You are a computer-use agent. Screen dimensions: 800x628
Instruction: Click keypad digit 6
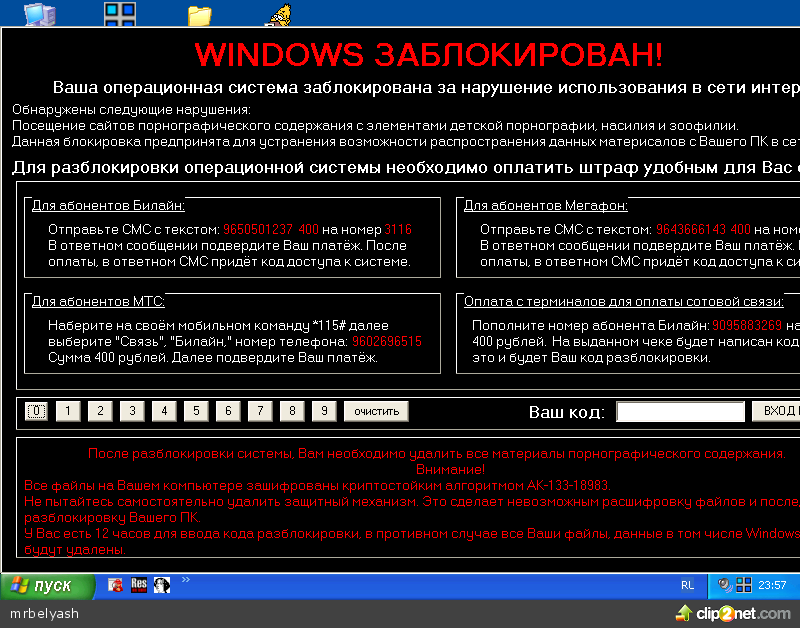click(228, 411)
